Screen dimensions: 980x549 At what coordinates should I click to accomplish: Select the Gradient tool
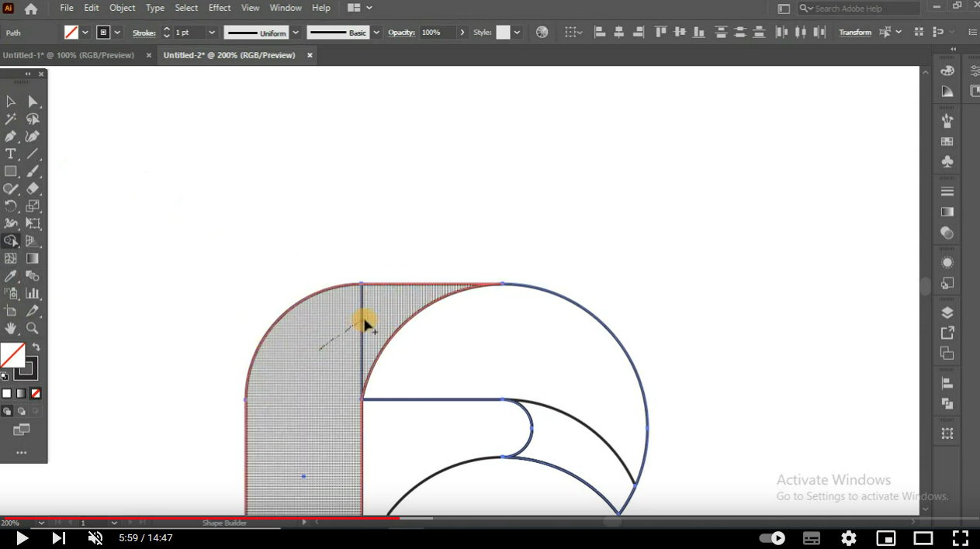[x=33, y=258]
